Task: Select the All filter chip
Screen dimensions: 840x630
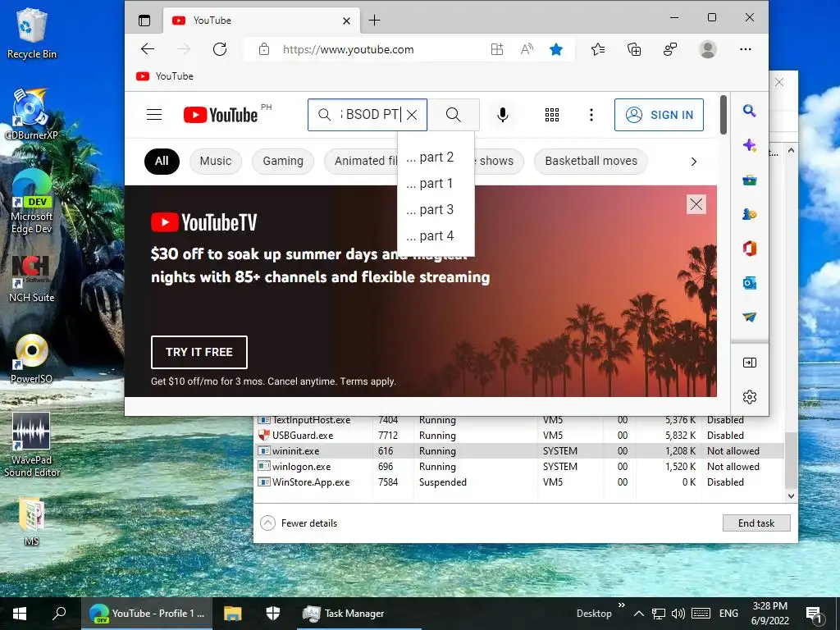Action: click(162, 162)
